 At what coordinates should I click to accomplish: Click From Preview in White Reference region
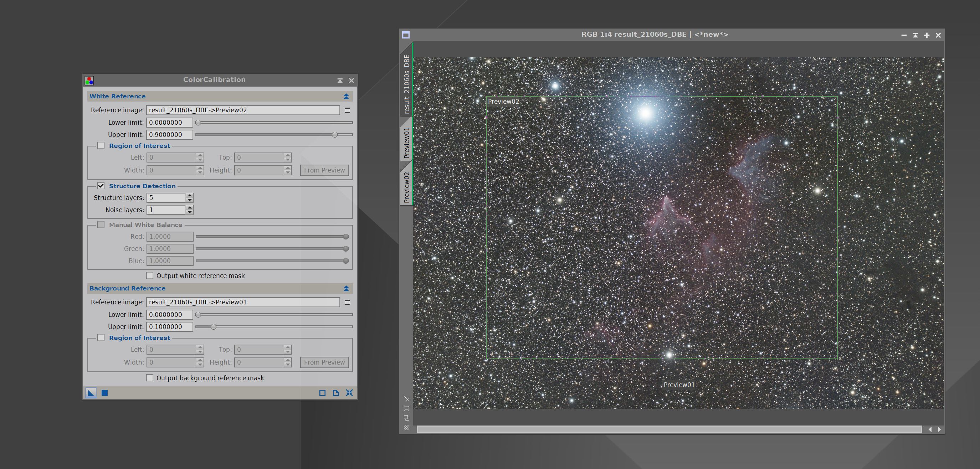point(324,170)
